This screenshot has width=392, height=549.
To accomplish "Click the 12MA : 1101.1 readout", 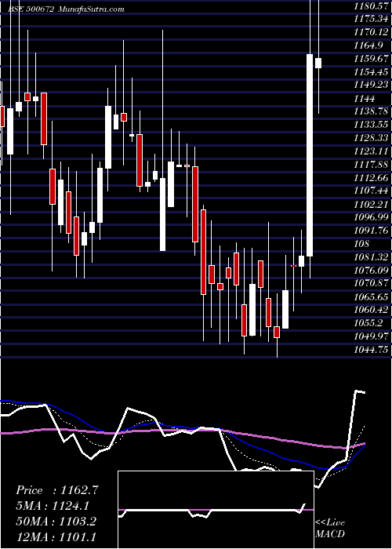I will [56, 536].
